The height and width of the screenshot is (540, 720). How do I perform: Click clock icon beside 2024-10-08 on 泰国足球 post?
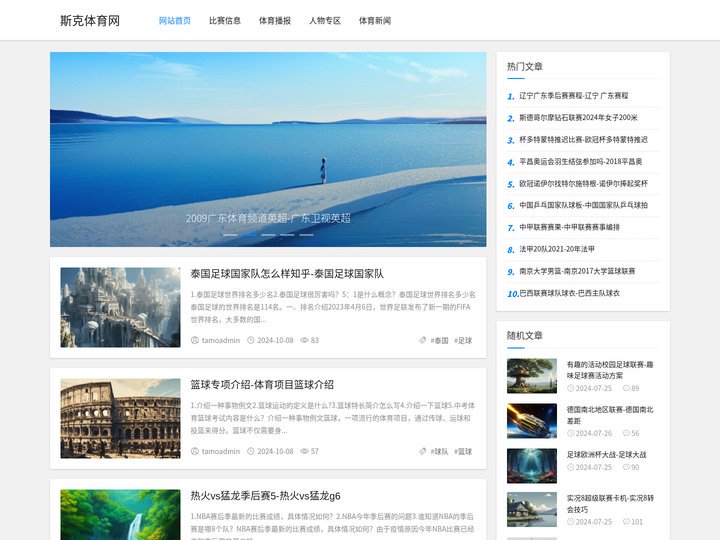[251, 340]
